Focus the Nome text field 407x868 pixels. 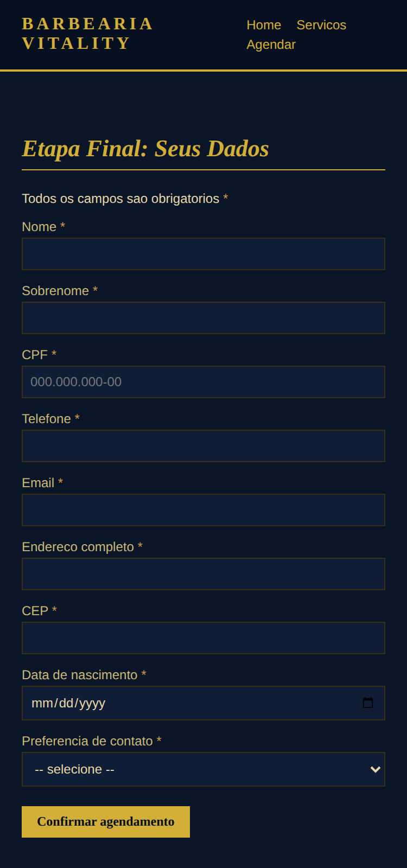click(x=203, y=254)
